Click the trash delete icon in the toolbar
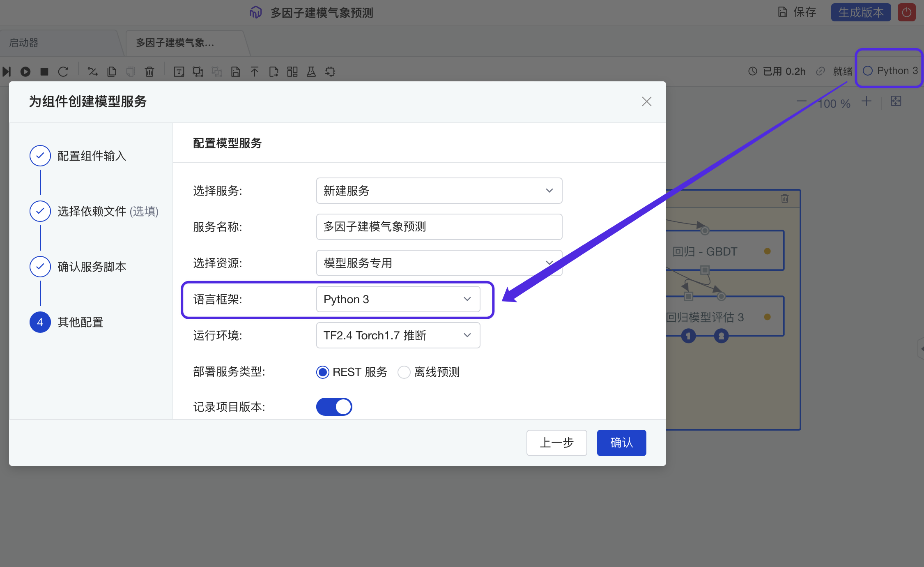 tap(149, 71)
